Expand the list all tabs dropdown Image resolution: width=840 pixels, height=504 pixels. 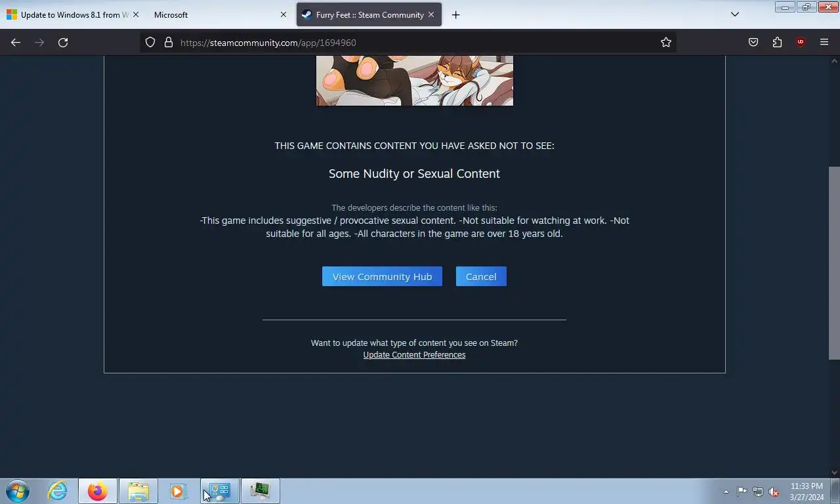[735, 14]
